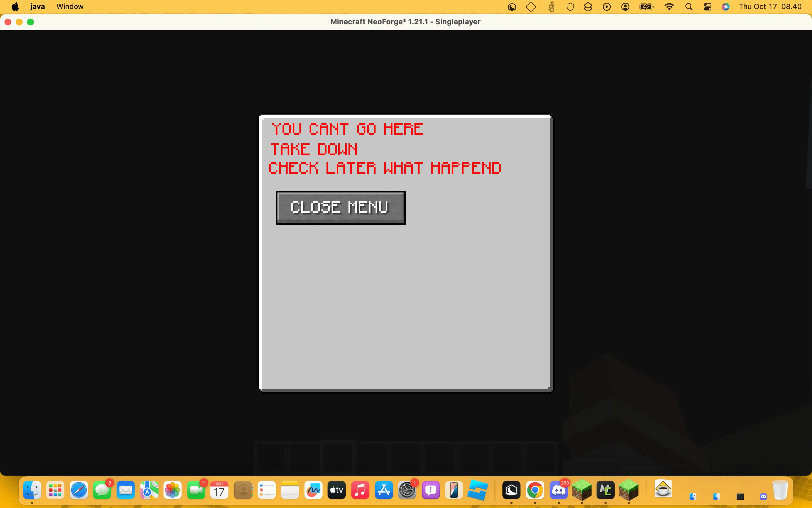Image resolution: width=812 pixels, height=508 pixels.
Task: Open the Trash in the Dock
Action: [780, 490]
